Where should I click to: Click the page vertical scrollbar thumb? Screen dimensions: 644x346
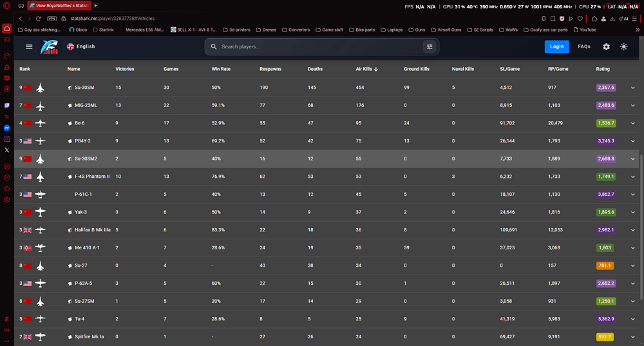641,227
